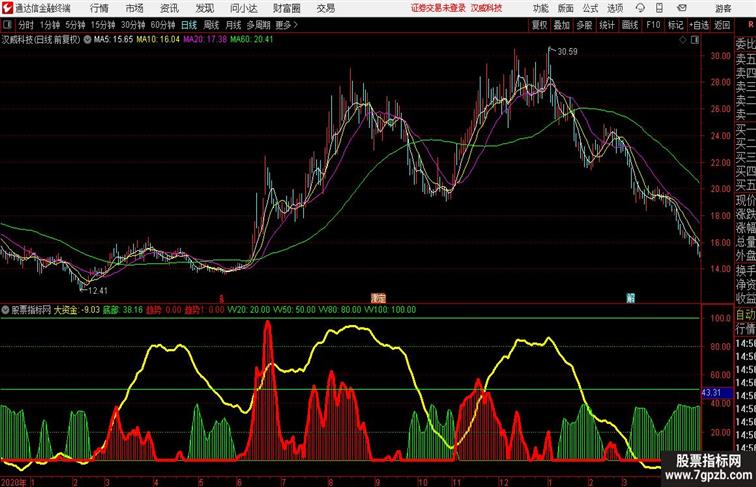The image size is (756, 487).
Task: Switch to the 1分钟 period tab
Action: pos(50,25)
